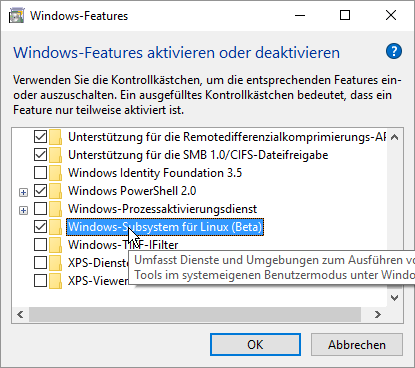The image size is (415, 368).
Task: Click folder icon beside Windows Identity Foundation 3.5
Action: (55, 173)
